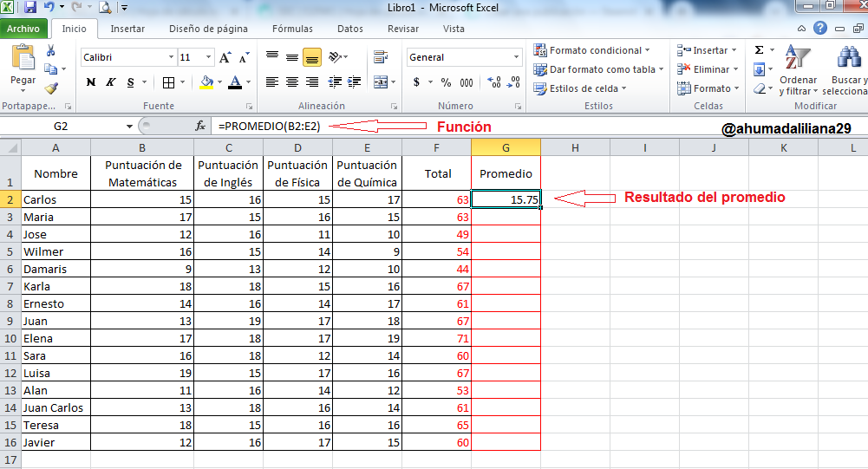Click Buscar y seleccionar binoculars button
This screenshot has height=469, width=868.
(847, 70)
